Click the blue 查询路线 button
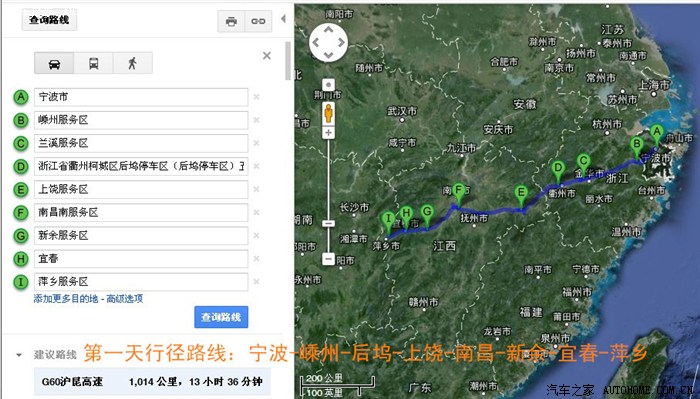This screenshot has height=399, width=700. point(221,317)
